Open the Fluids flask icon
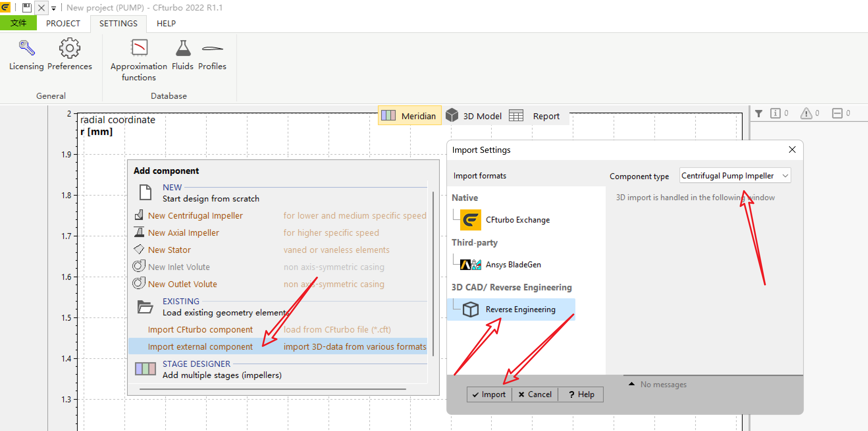Image resolution: width=868 pixels, height=431 pixels. [x=183, y=48]
